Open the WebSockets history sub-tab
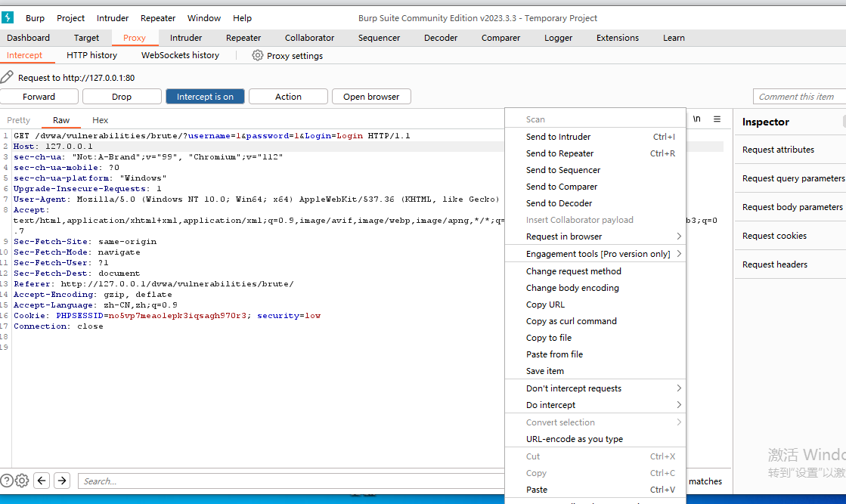 [180, 55]
